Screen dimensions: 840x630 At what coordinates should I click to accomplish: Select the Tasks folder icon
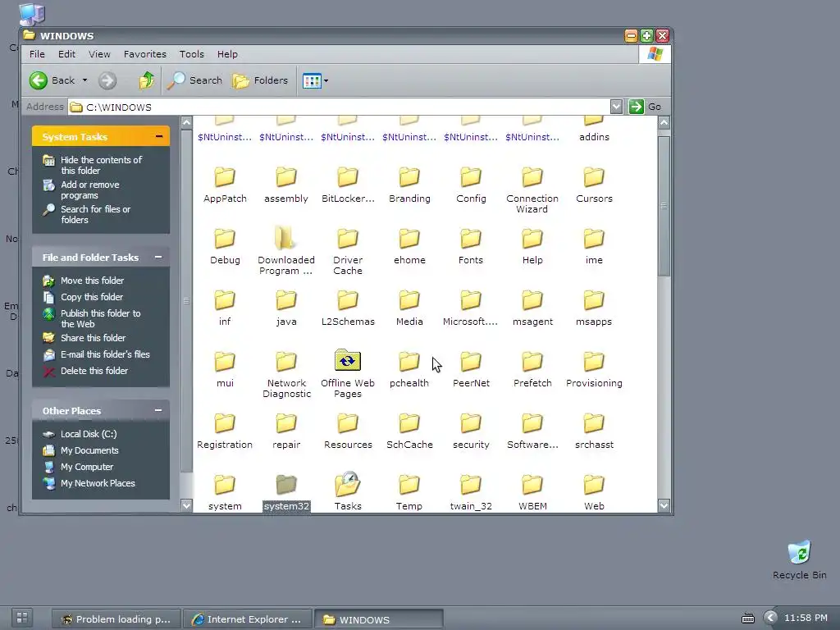(348, 484)
